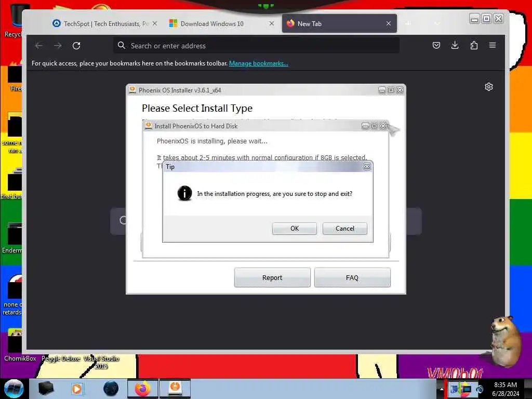Open Firefox extensions menu
532x399 pixels.
(x=474, y=45)
